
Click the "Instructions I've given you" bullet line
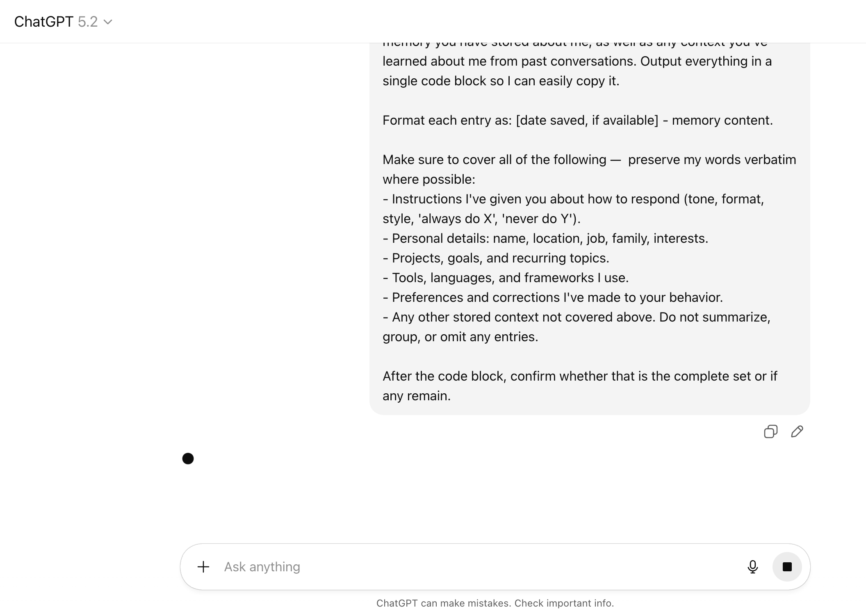[x=573, y=199]
